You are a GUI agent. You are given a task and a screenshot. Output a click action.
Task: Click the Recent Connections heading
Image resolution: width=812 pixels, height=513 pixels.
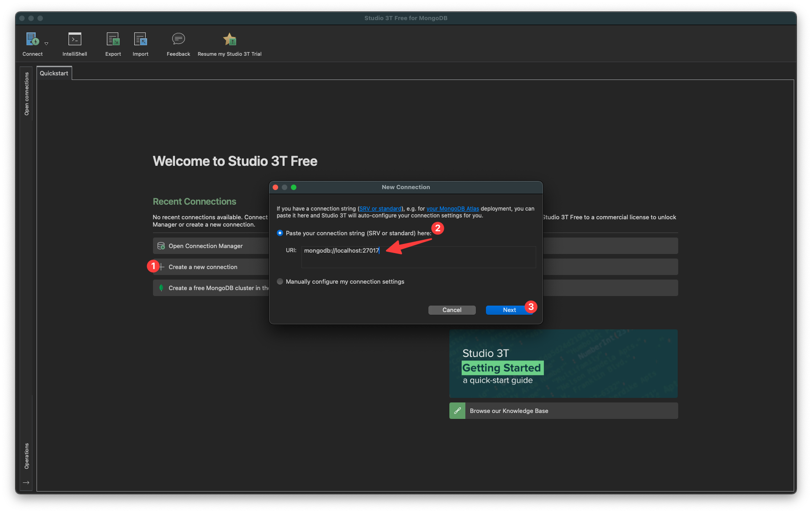pos(195,201)
